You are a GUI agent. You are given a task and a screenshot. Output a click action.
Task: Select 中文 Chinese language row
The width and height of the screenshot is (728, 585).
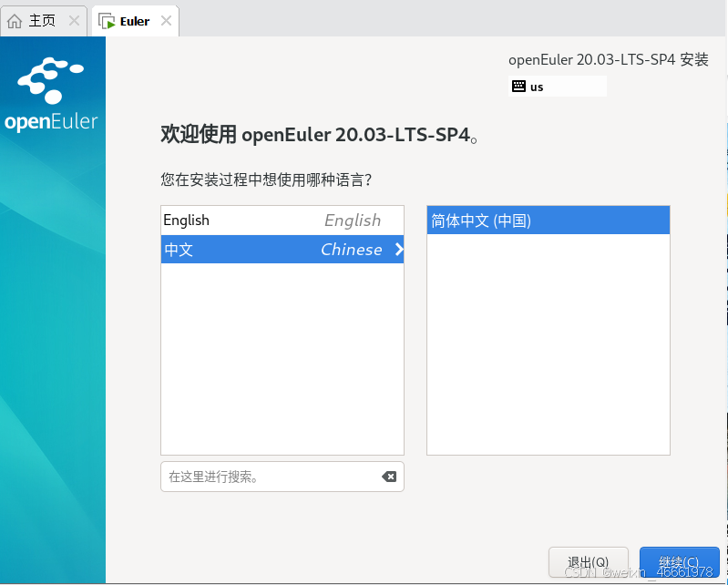click(282, 250)
